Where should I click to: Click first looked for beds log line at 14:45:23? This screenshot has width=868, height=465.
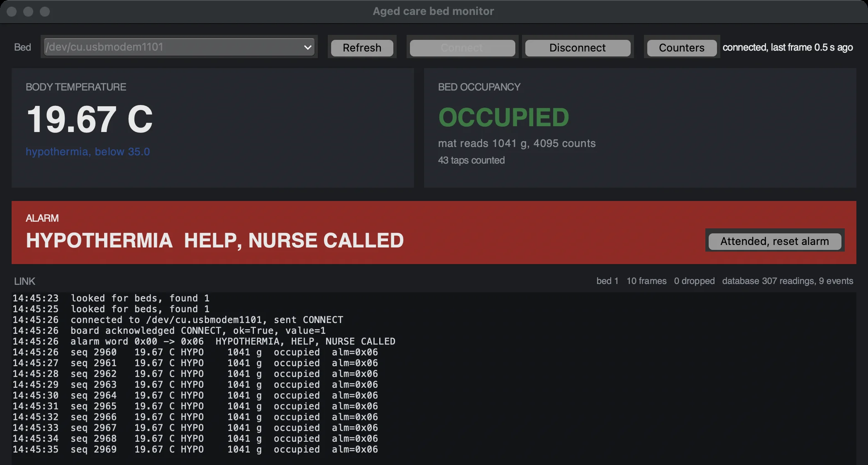pos(111,298)
